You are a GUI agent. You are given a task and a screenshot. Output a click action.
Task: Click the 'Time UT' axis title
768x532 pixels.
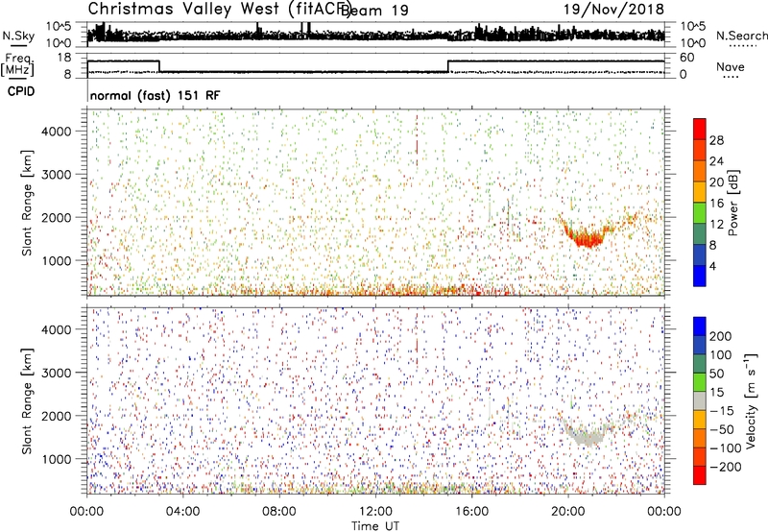(x=375, y=525)
